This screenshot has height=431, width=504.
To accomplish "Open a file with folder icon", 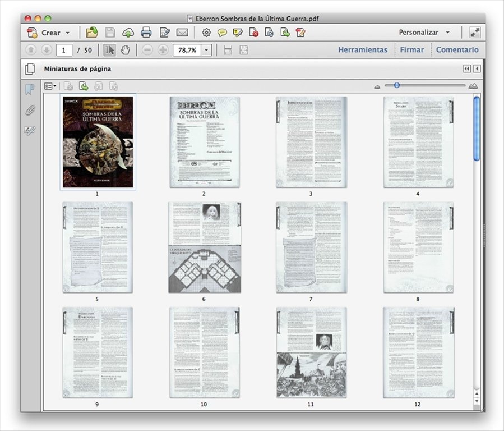I will click(92, 33).
